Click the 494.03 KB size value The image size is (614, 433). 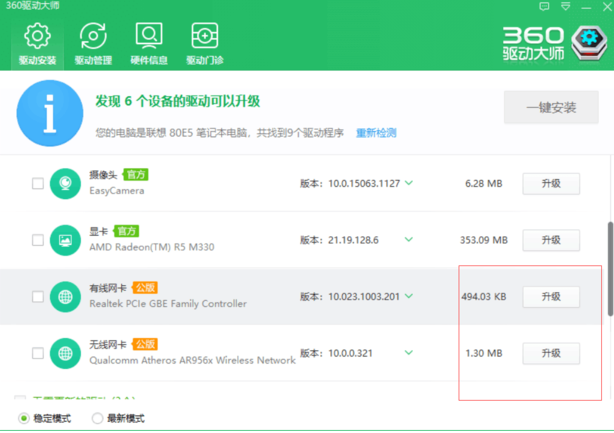click(484, 297)
